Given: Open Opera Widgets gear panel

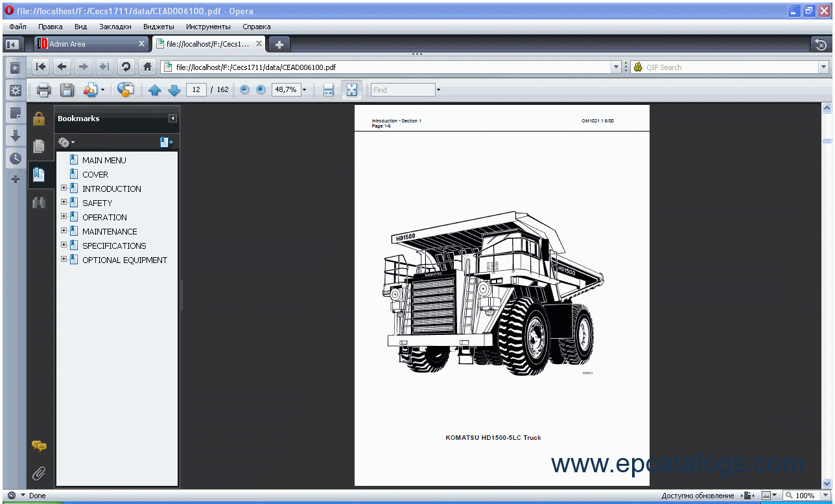Looking at the screenshot, I should tap(15, 90).
